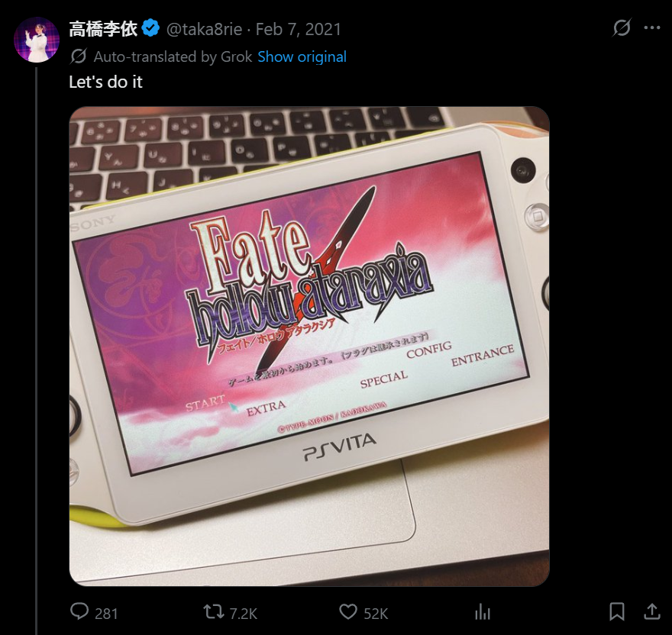This screenshot has width=672, height=635.
Task: Open the three-dot more options menu
Action: pyautogui.click(x=652, y=27)
